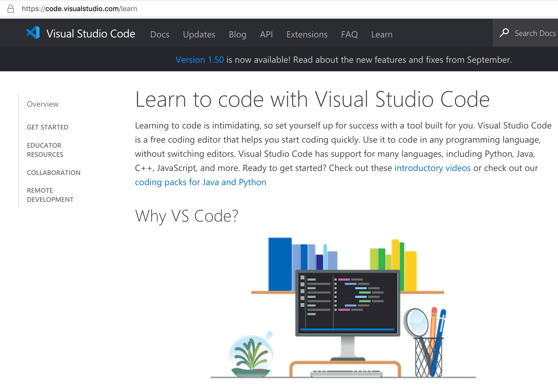Open REMOTE DEVELOPMENT sidebar section
The image size is (558, 392).
pyautogui.click(x=50, y=195)
